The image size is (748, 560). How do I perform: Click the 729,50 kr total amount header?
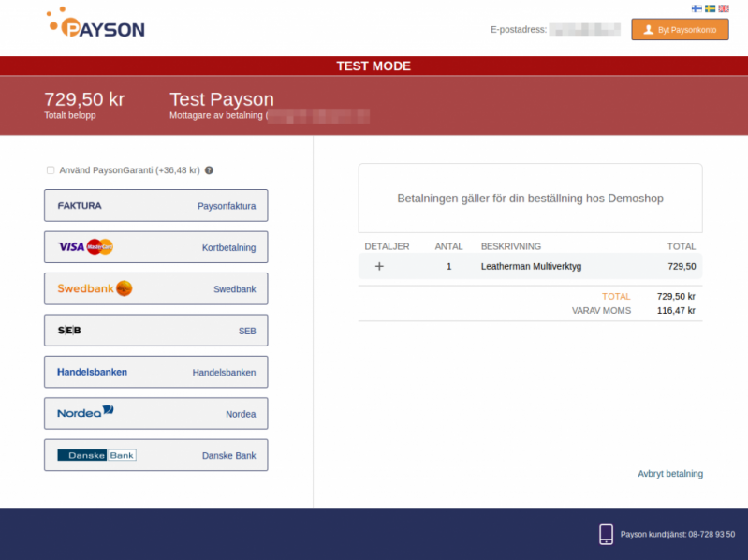click(x=84, y=99)
